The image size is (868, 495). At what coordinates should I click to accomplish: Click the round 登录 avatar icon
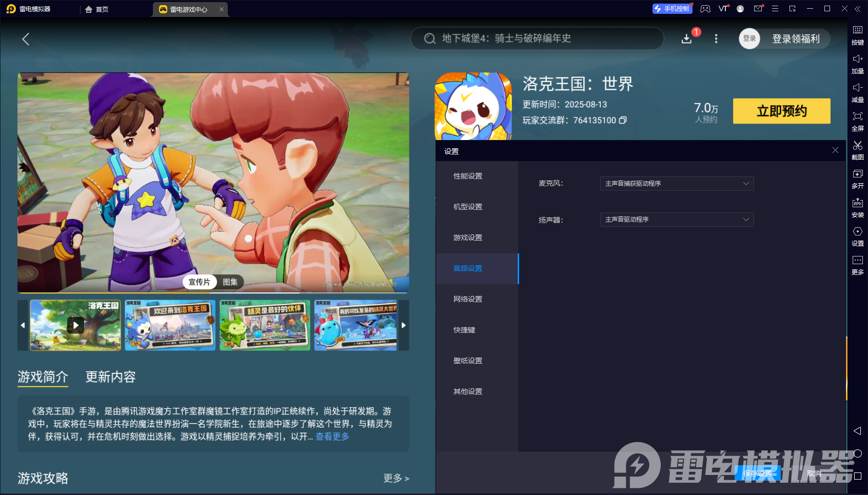tap(749, 38)
